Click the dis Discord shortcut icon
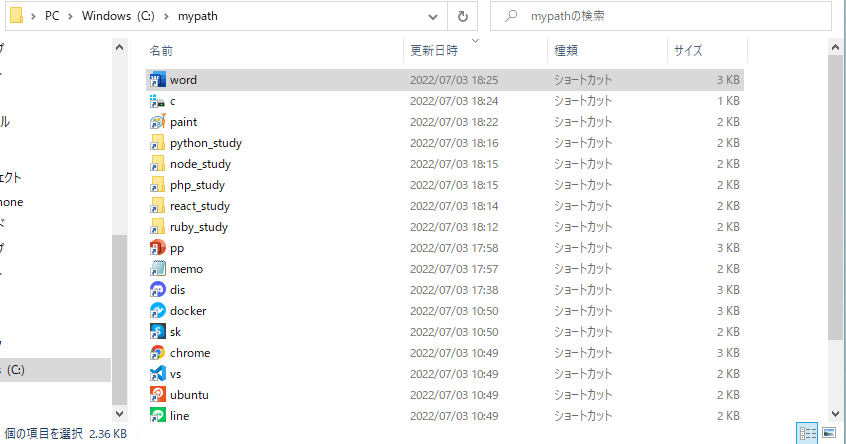The width and height of the screenshot is (846, 444). point(158,290)
